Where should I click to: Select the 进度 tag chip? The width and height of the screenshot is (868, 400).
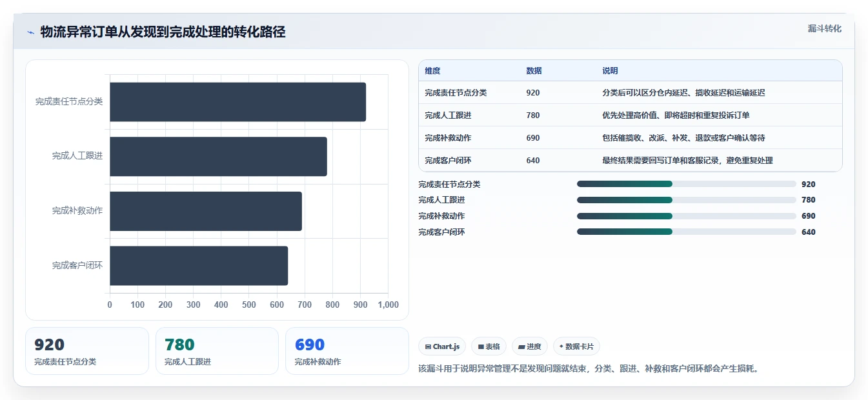(x=529, y=346)
